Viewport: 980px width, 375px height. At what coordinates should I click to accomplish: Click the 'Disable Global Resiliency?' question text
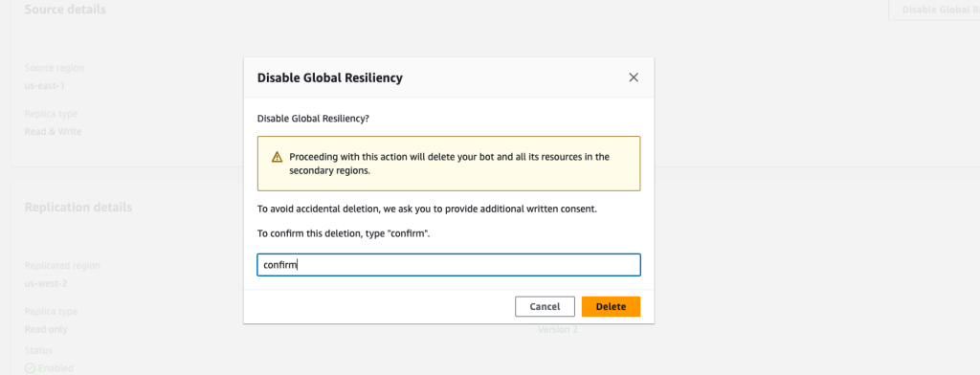point(313,118)
